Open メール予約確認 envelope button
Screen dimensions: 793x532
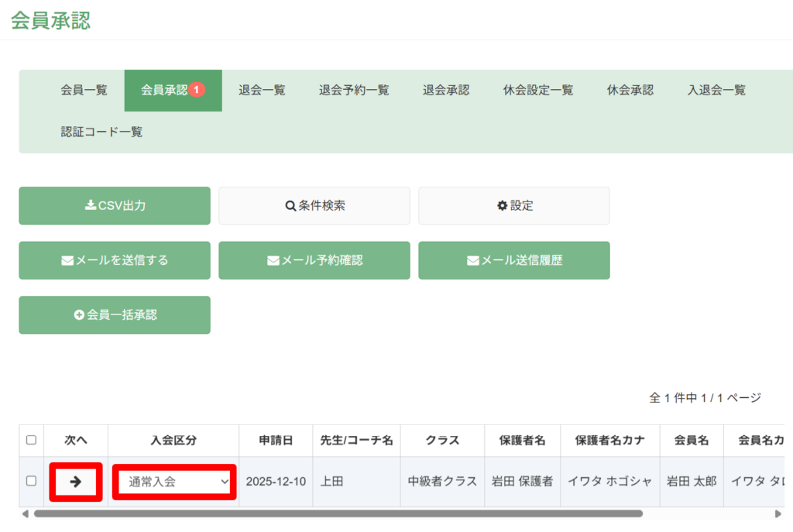tap(314, 260)
